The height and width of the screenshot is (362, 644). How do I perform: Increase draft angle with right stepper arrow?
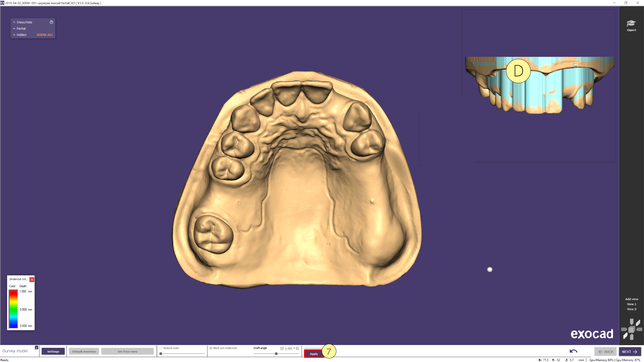[297, 348]
